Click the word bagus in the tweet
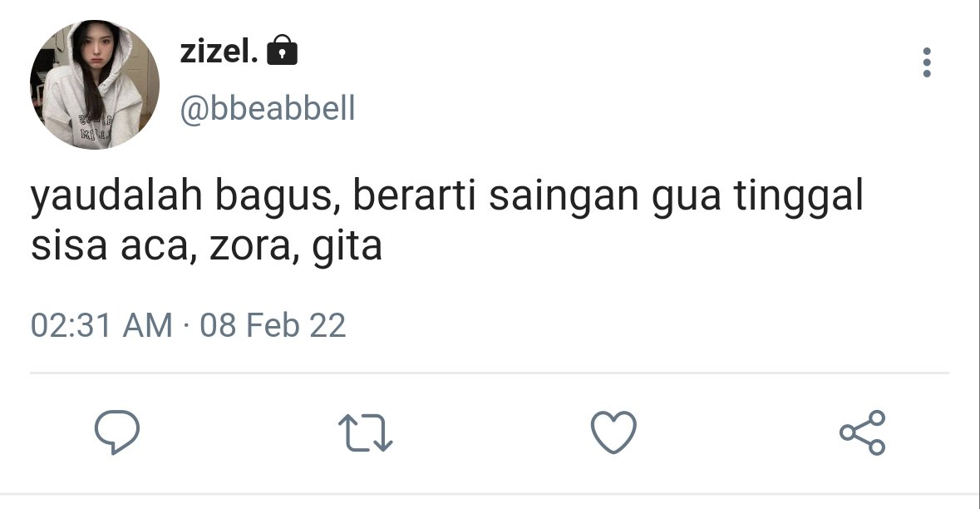Screen dimensions: 980x509 [275, 196]
